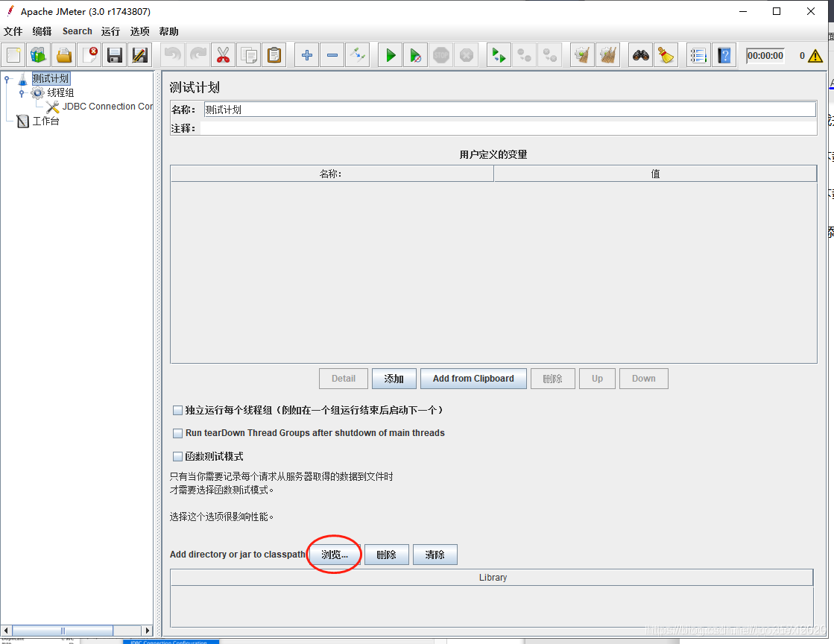834x644 pixels.
Task: Click the Clear All results icon
Action: (x=608, y=55)
